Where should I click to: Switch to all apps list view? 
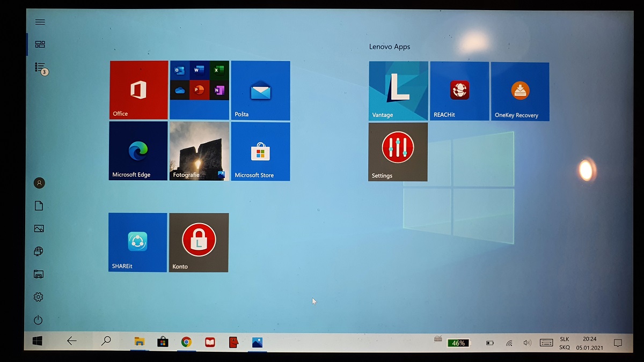point(41,68)
